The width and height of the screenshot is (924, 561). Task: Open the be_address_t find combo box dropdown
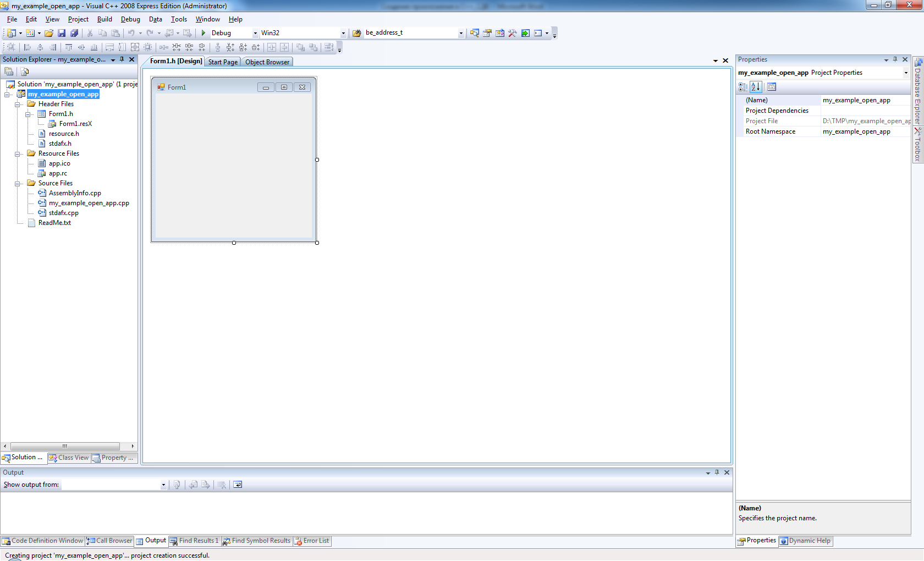click(x=461, y=33)
